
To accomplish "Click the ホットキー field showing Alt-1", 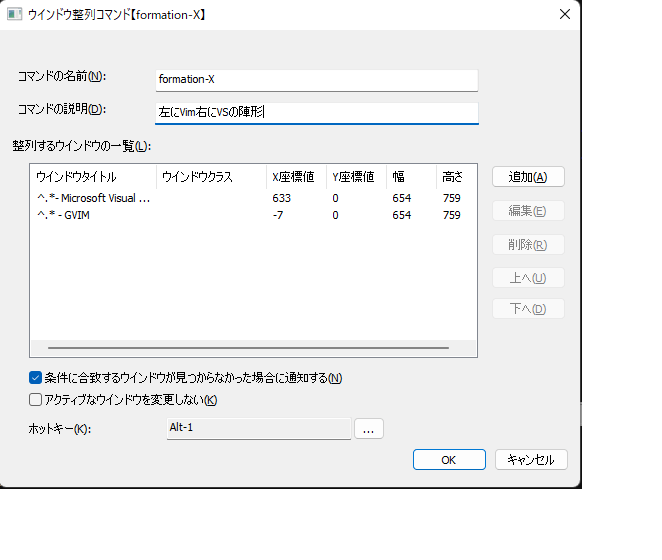I will (259, 429).
